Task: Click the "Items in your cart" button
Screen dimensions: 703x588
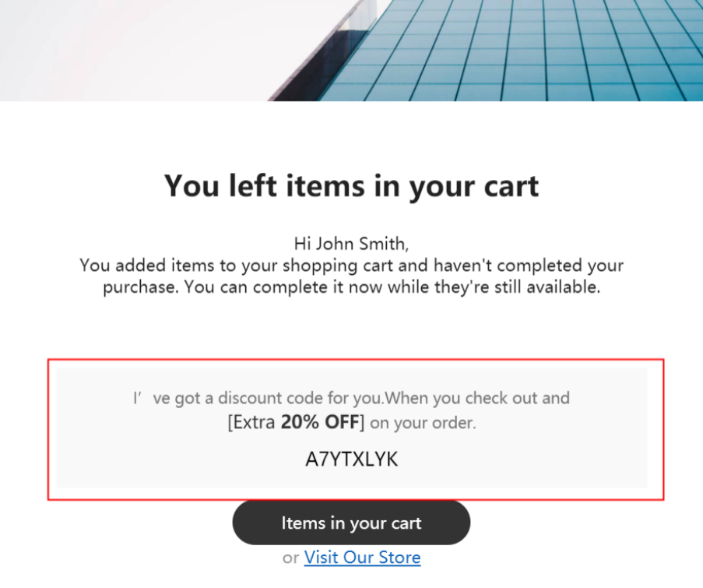Action: click(351, 523)
